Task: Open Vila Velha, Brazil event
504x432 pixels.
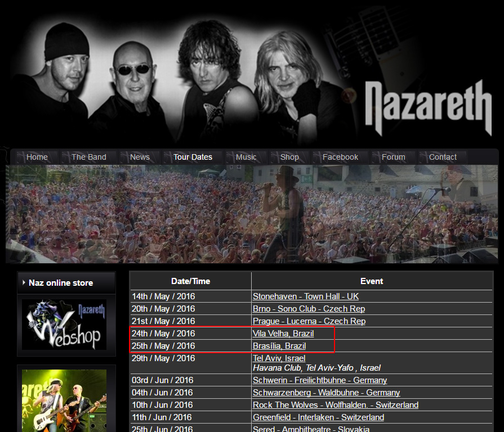Action: click(x=283, y=334)
